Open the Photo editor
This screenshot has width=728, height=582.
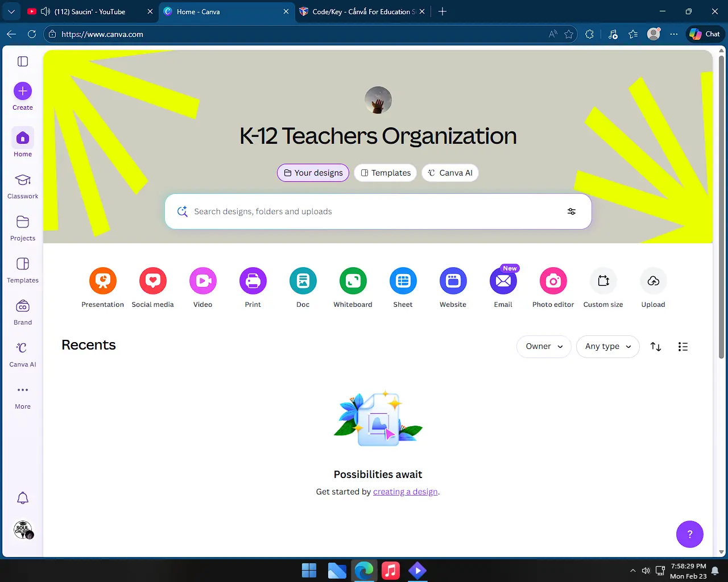point(553,288)
